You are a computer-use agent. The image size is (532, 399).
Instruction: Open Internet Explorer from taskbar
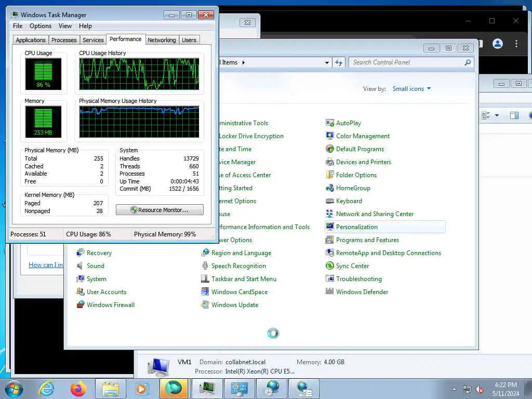pos(46,389)
